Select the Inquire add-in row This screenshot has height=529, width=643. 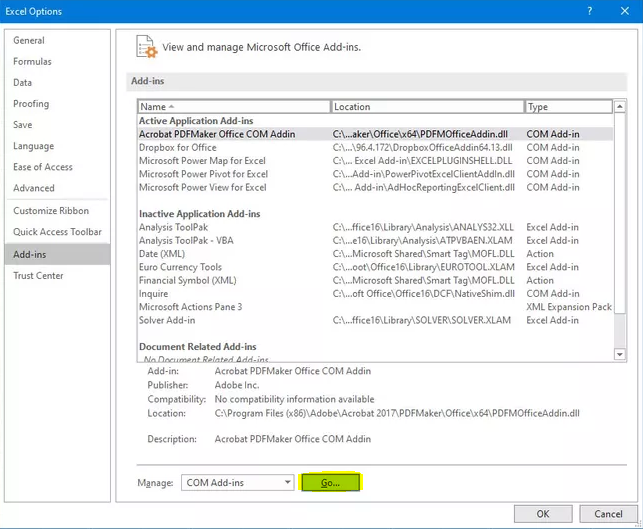pos(375,294)
